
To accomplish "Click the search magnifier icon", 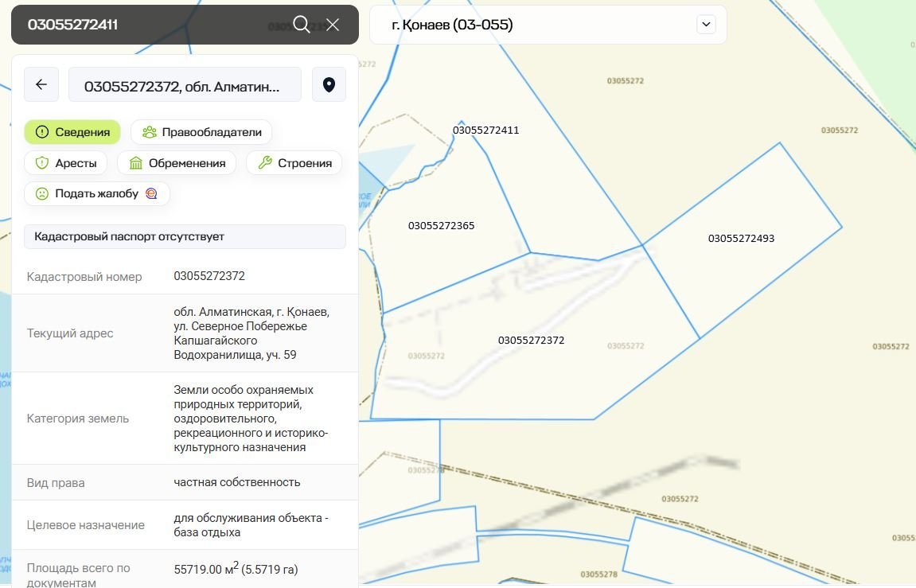I will pos(301,25).
